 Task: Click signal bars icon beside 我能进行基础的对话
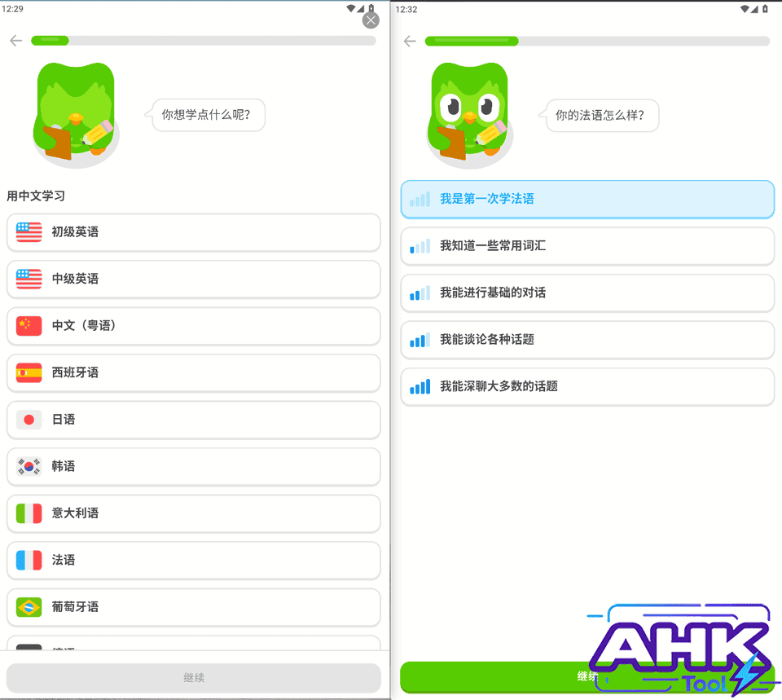420,293
